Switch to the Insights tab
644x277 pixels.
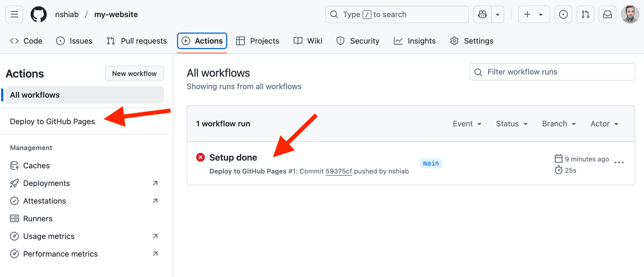point(415,41)
